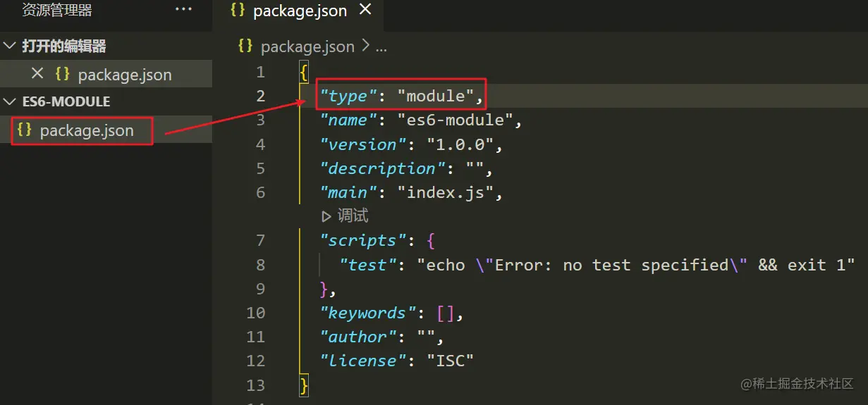The height and width of the screenshot is (405, 868).
Task: Click the breadcrumb JSON braces icon
Action: tap(245, 46)
